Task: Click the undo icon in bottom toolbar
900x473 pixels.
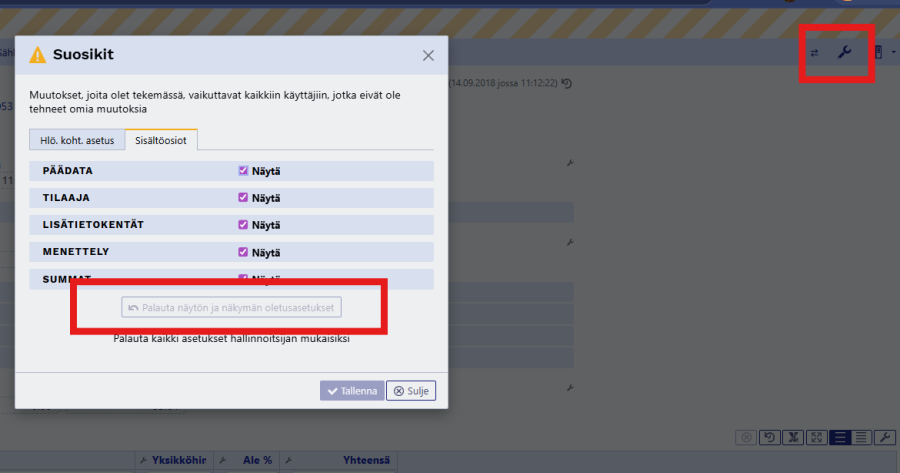Action: 771,437
